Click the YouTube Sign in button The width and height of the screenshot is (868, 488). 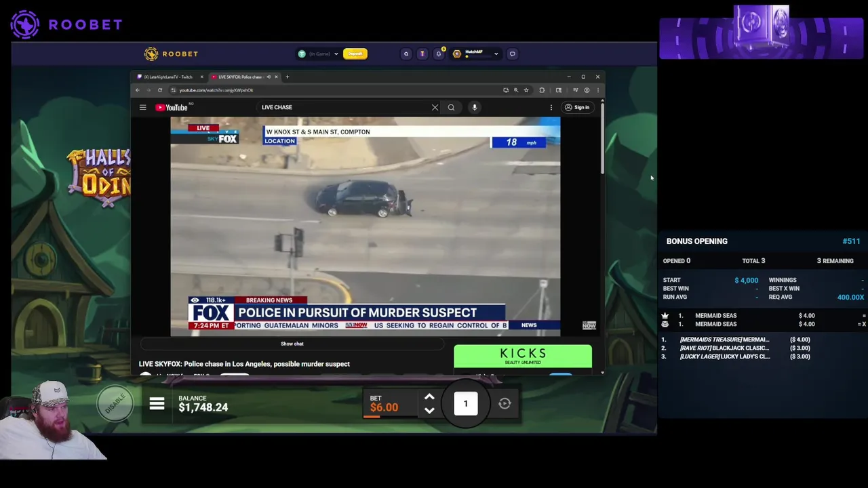coord(578,107)
